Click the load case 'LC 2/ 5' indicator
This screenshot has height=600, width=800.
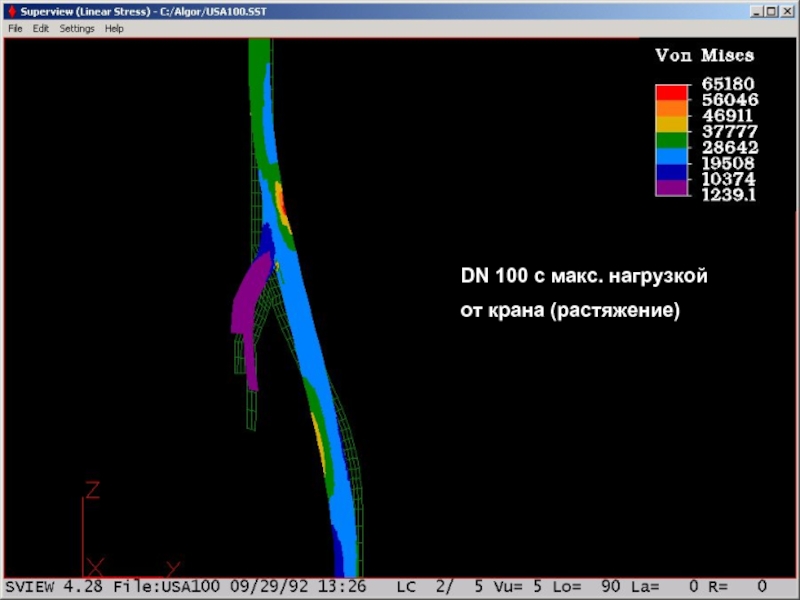coord(440,587)
